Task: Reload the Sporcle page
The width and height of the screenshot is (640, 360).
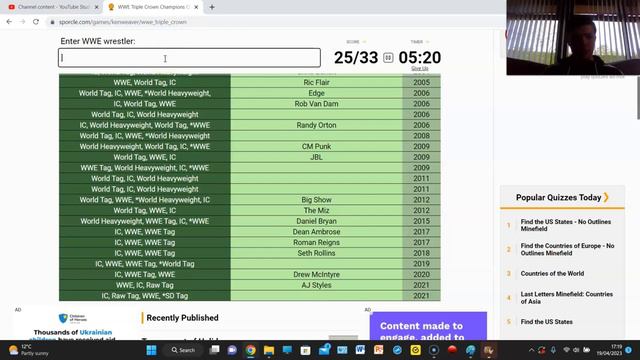Action: click(36, 22)
